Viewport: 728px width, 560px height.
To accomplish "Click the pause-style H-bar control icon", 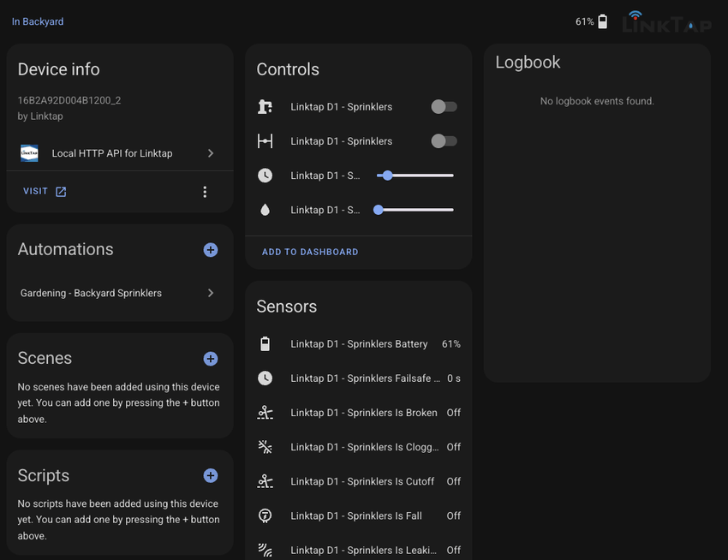I will click(x=266, y=141).
